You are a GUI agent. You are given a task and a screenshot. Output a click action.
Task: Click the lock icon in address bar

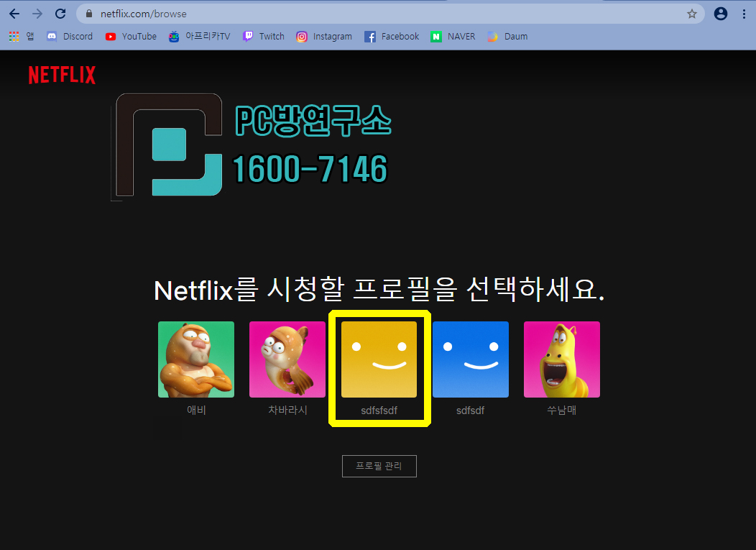tap(89, 14)
